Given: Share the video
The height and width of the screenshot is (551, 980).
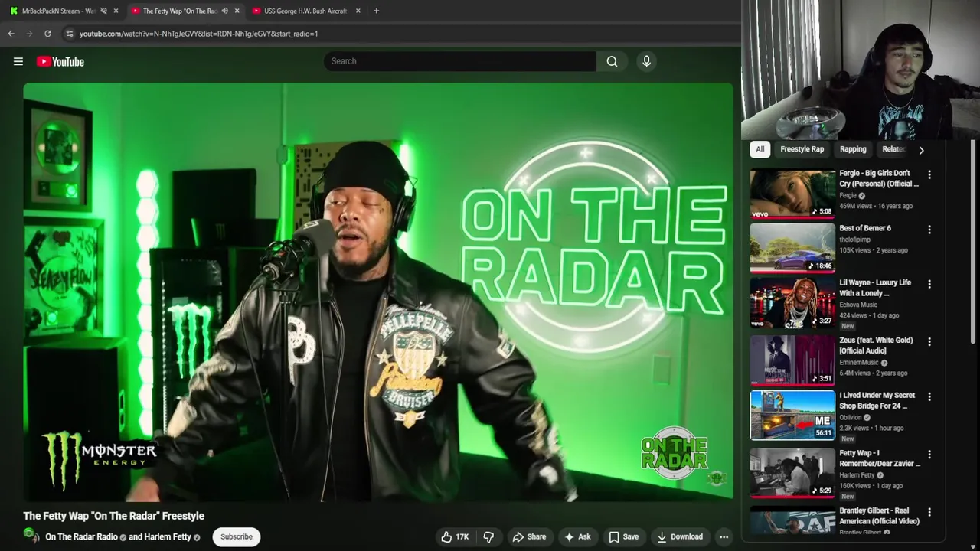Looking at the screenshot, I should click(x=529, y=536).
